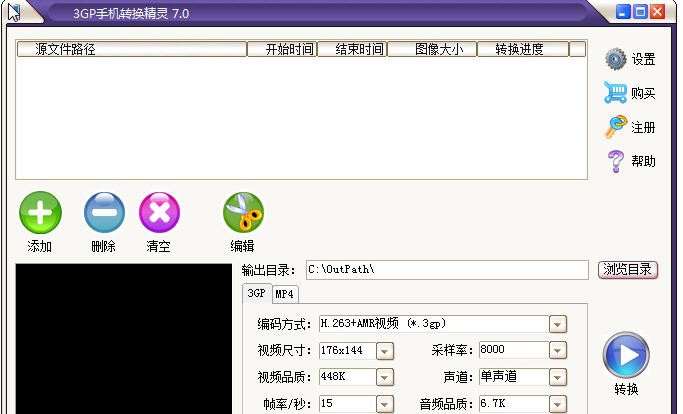
Task: Click the application icon in title bar
Action: point(14,12)
